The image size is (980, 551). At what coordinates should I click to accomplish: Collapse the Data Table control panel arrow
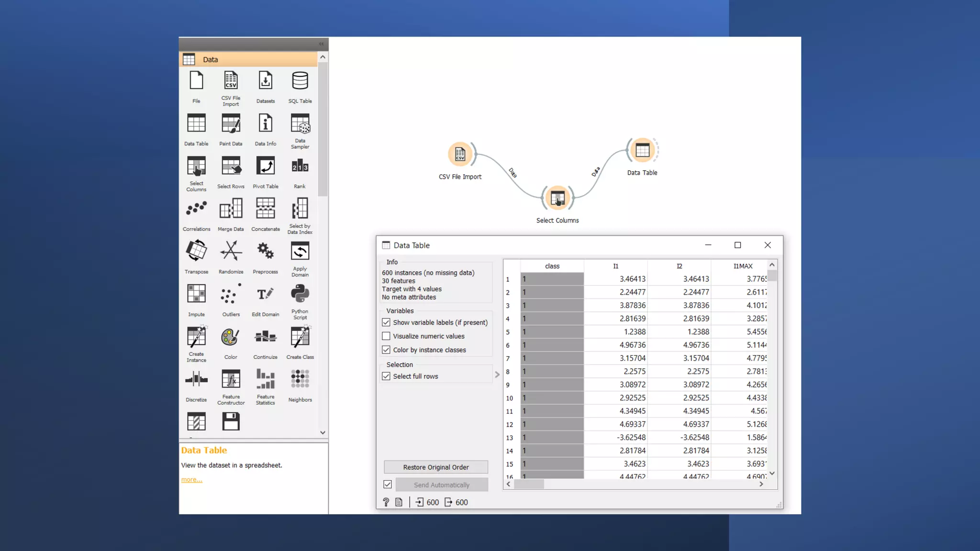tap(497, 375)
